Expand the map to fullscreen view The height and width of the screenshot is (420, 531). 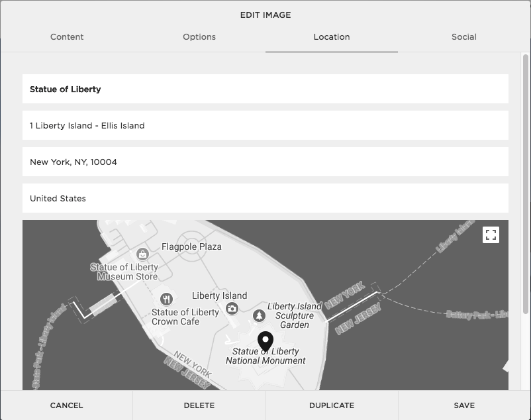pos(491,235)
